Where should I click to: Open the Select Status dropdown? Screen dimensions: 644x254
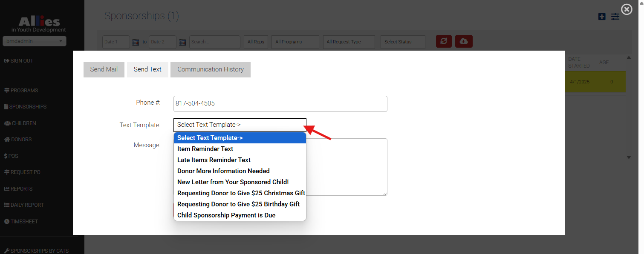tap(403, 42)
